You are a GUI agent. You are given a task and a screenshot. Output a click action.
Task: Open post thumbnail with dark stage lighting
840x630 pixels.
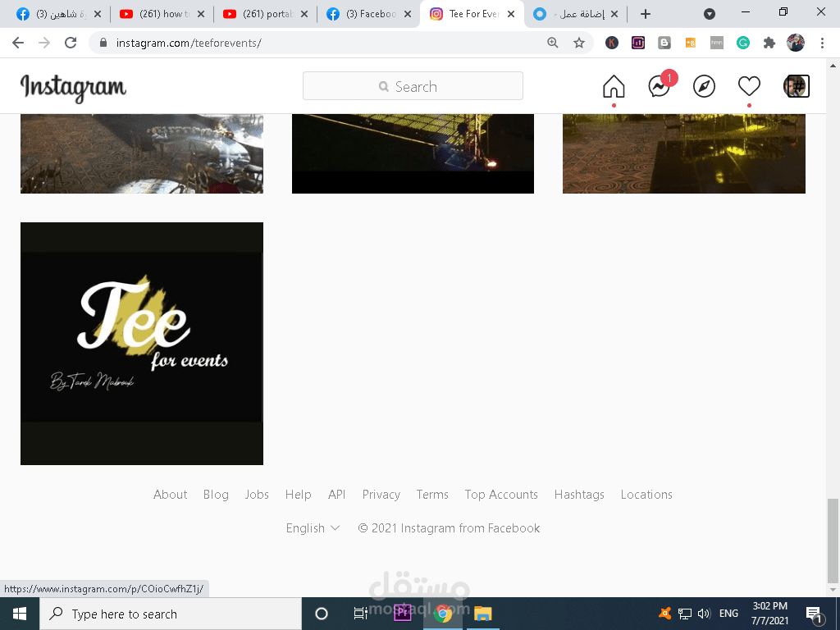coord(413,153)
